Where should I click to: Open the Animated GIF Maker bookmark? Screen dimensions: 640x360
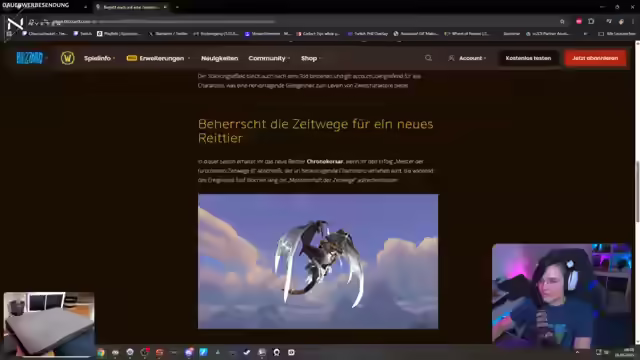[416, 33]
